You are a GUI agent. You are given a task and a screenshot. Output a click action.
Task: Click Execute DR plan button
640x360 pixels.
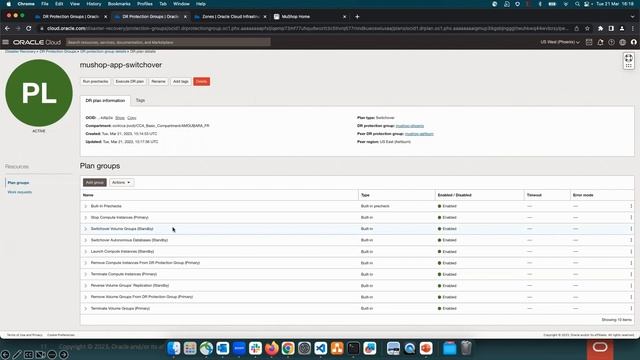point(130,82)
